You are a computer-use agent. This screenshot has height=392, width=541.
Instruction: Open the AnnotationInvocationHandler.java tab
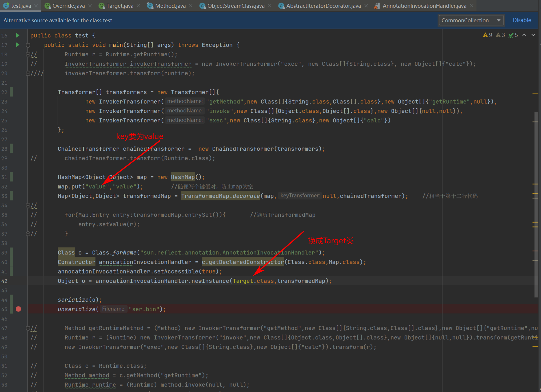pos(424,6)
